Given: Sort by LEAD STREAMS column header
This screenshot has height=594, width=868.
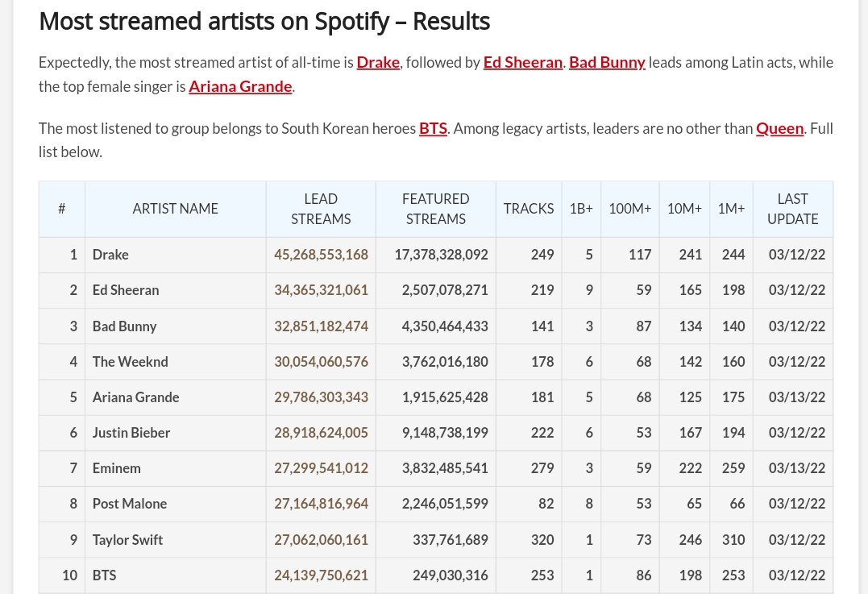Looking at the screenshot, I should 321,210.
